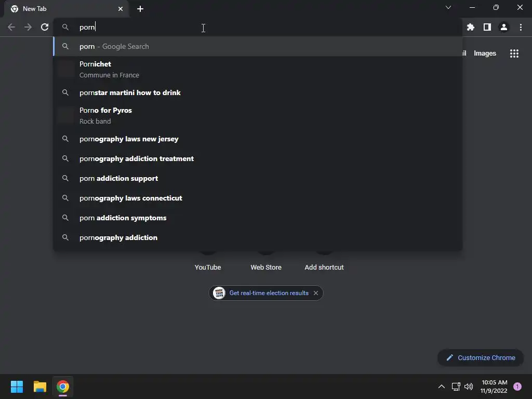The width and height of the screenshot is (532, 399).
Task: Select the top Google Search suggestion
Action: tap(258, 46)
